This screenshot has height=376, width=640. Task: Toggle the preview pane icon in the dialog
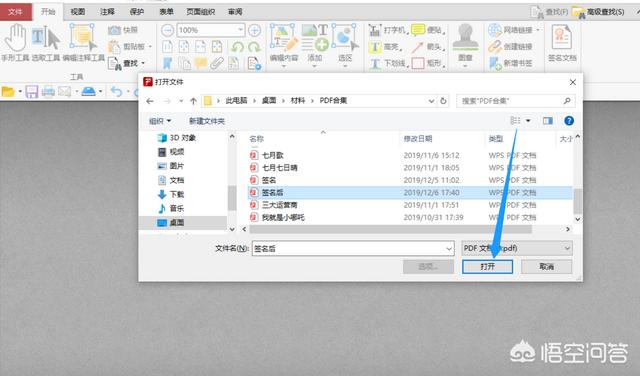coord(548,121)
